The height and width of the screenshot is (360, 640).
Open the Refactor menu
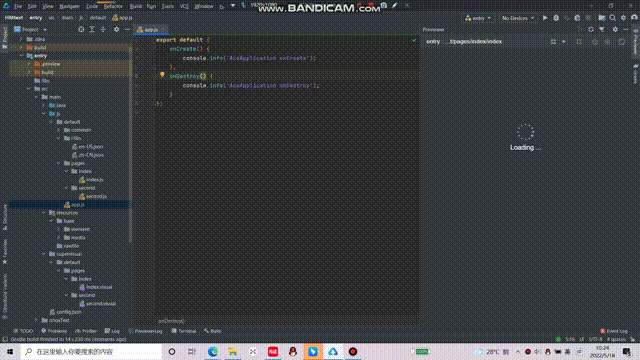[x=113, y=6]
